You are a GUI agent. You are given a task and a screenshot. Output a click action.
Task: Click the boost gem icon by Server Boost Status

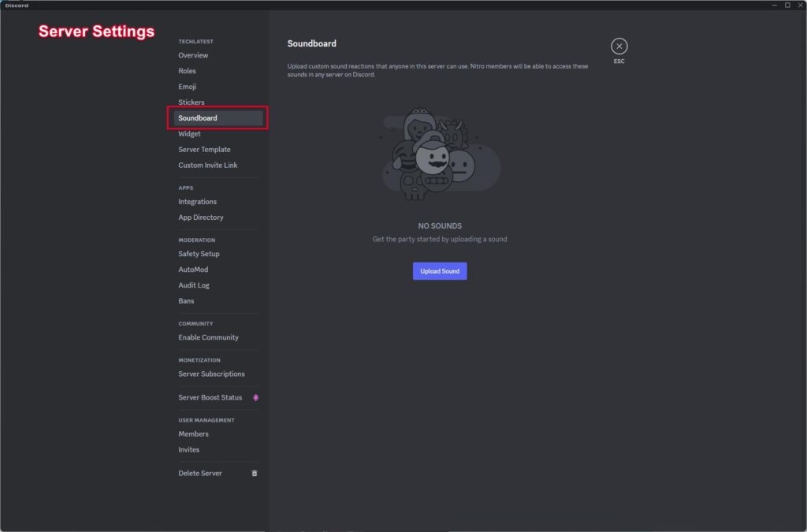(x=256, y=397)
